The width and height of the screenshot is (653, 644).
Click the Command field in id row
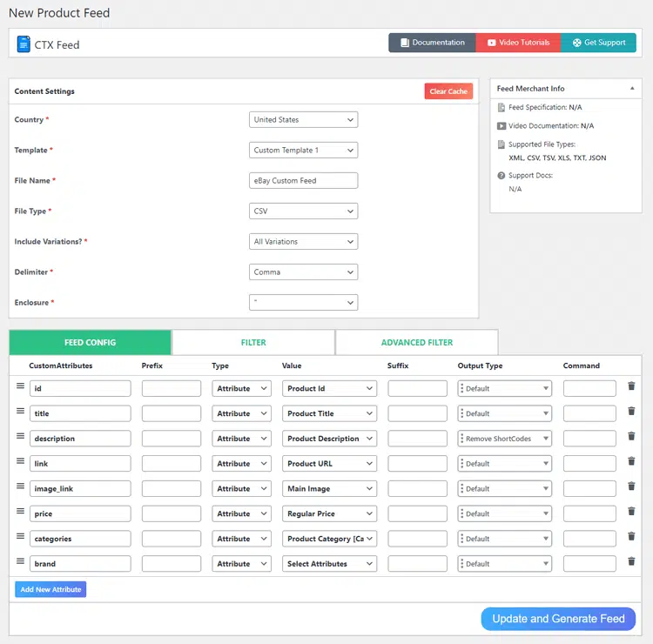[589, 388]
